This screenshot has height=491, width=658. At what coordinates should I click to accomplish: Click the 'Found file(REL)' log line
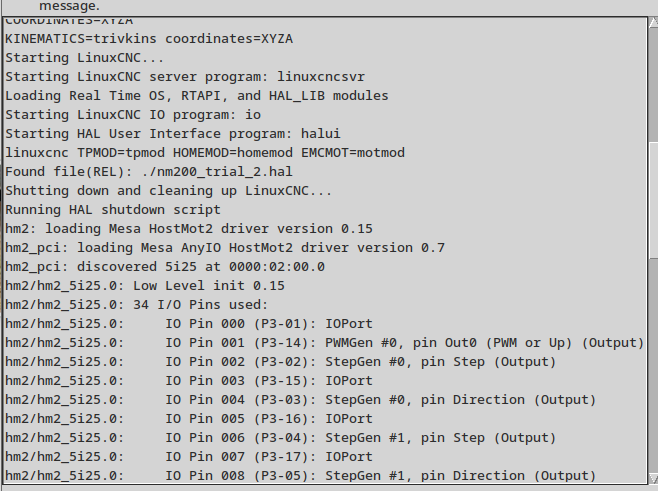pos(149,172)
